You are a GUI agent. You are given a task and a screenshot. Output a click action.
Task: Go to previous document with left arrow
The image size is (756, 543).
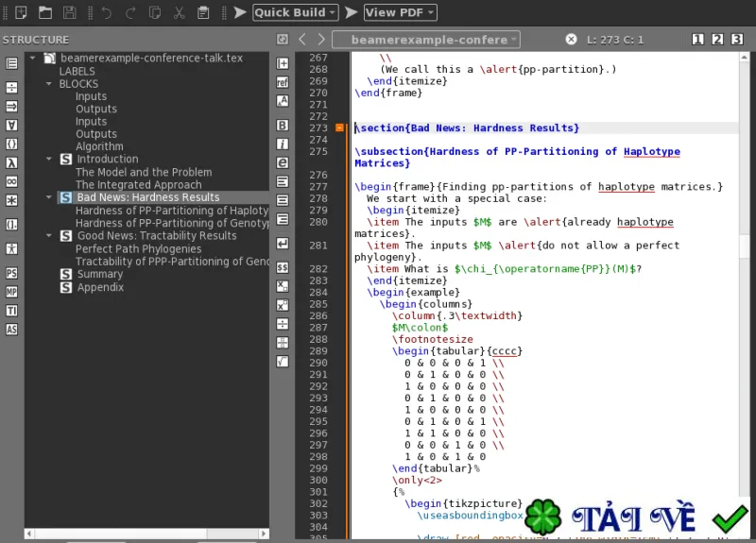click(x=302, y=40)
